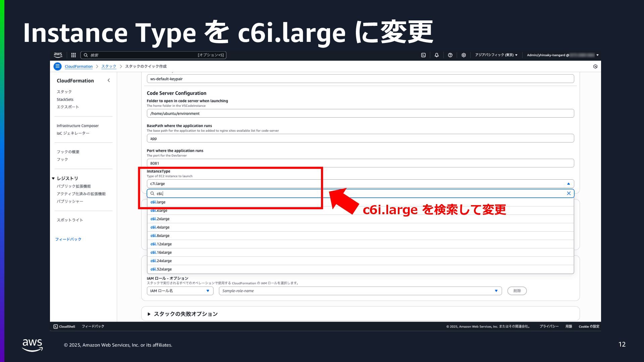The height and width of the screenshot is (362, 644).
Task: Open the notifications bell icon
Action: (436, 55)
